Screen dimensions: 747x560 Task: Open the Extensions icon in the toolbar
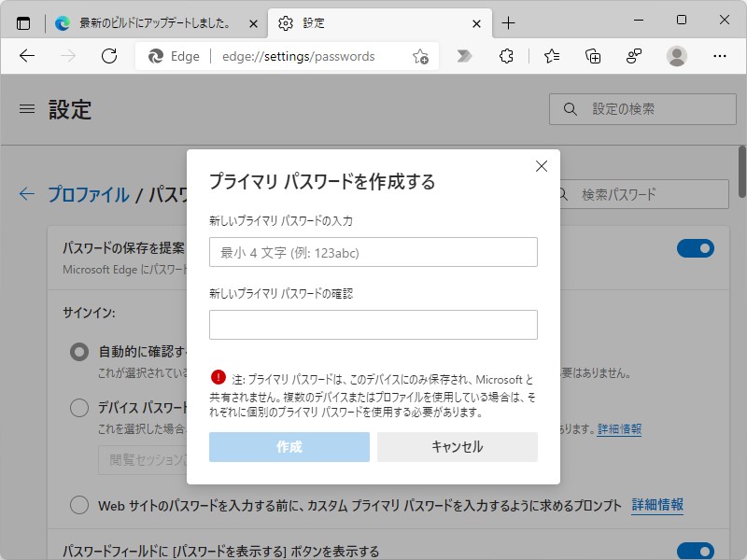(506, 56)
